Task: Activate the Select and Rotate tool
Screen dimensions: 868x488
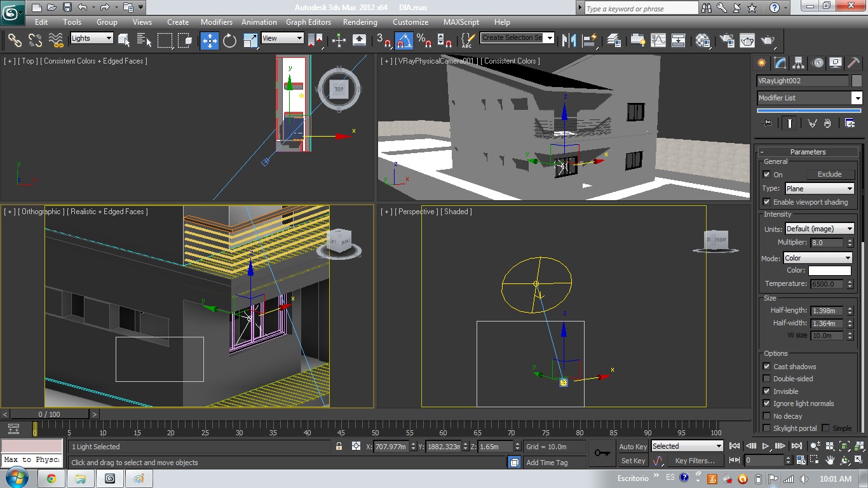Action: click(x=229, y=41)
